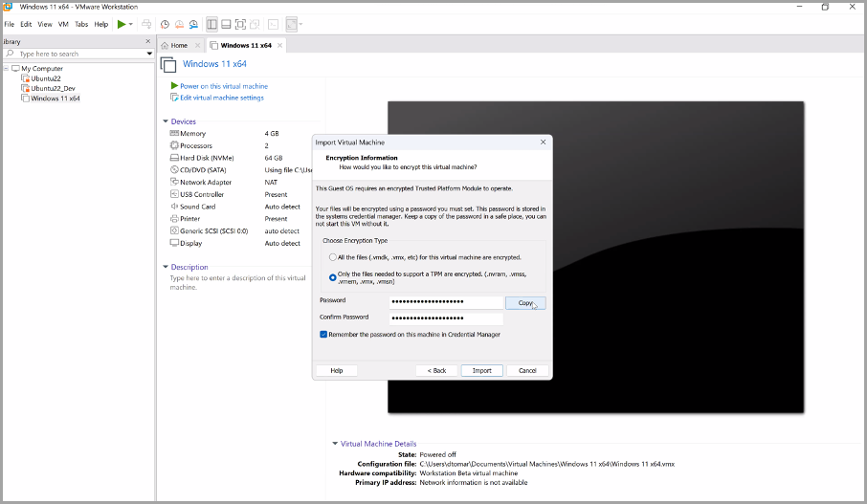Open the Edit menu

[26, 24]
